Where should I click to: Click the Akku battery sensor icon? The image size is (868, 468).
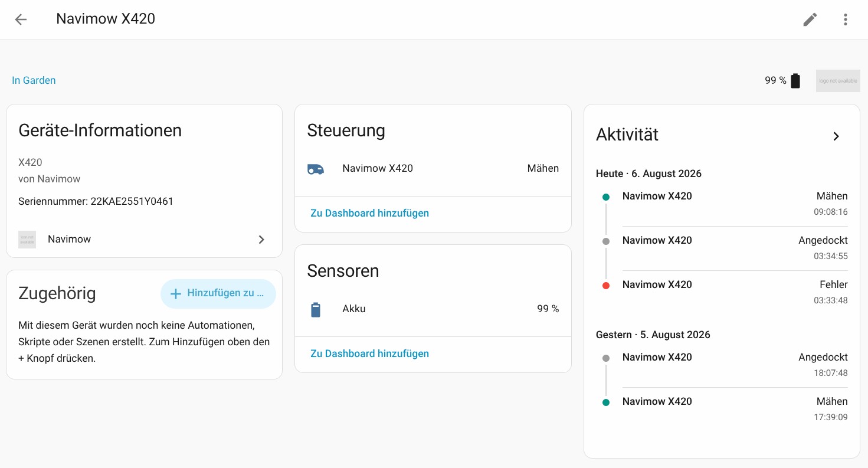[316, 309]
